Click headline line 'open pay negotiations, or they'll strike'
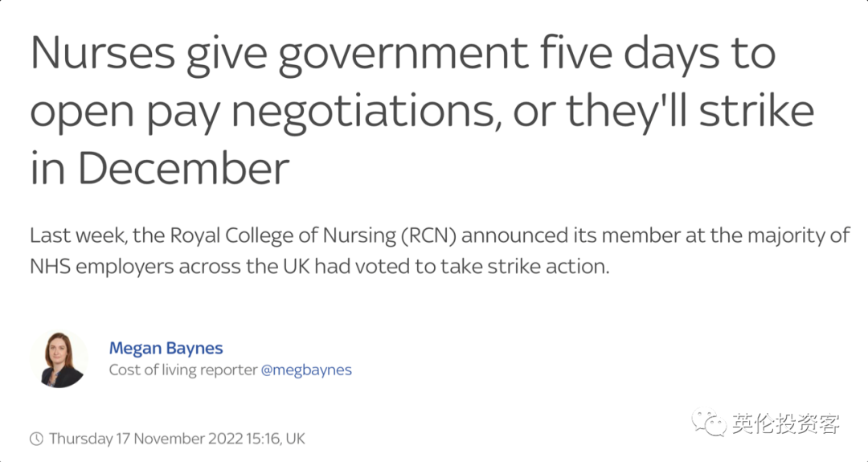Screen dimensions: 868x462 [x=422, y=112]
